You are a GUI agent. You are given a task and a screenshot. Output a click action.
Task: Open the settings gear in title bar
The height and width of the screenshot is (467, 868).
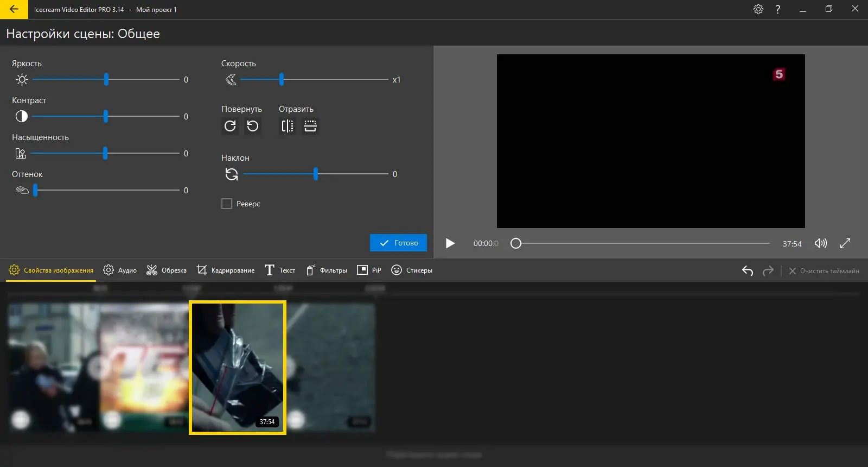(x=758, y=9)
